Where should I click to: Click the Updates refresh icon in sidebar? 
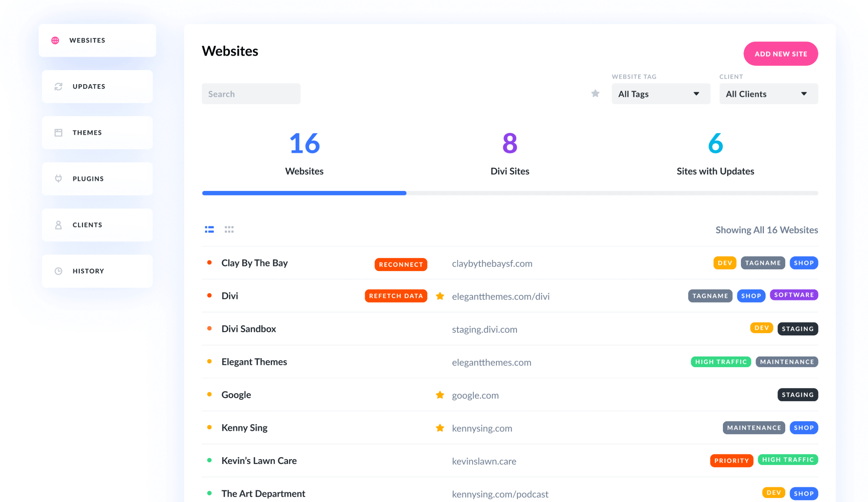pyautogui.click(x=59, y=86)
